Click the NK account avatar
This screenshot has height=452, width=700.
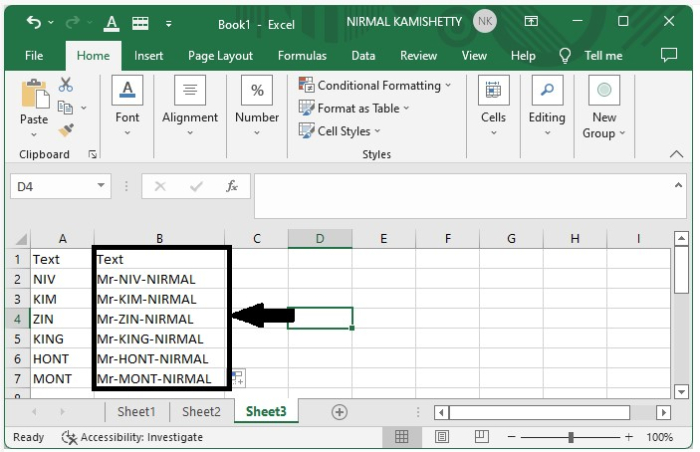pos(485,21)
